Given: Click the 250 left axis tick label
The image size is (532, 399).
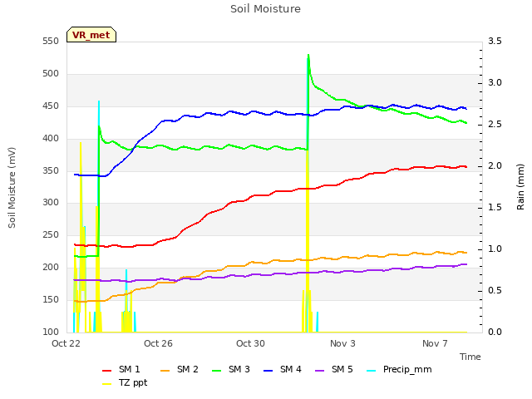Looking at the screenshot, I should point(51,234).
